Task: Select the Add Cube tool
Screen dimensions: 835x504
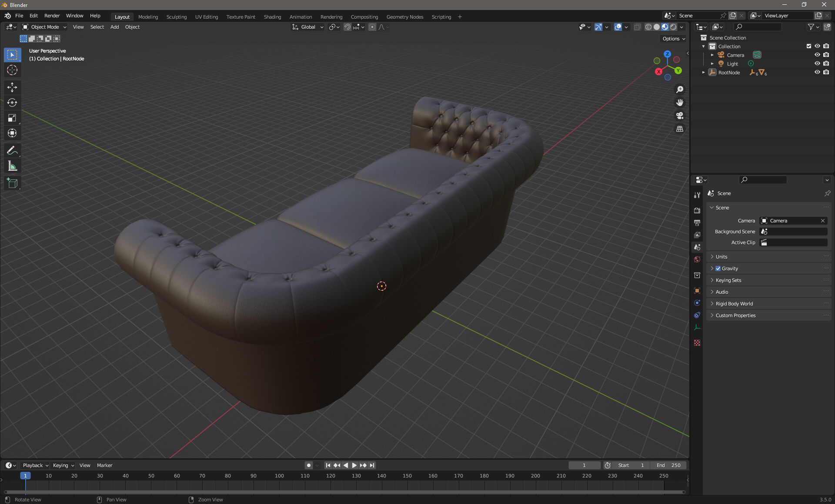Action: (12, 183)
